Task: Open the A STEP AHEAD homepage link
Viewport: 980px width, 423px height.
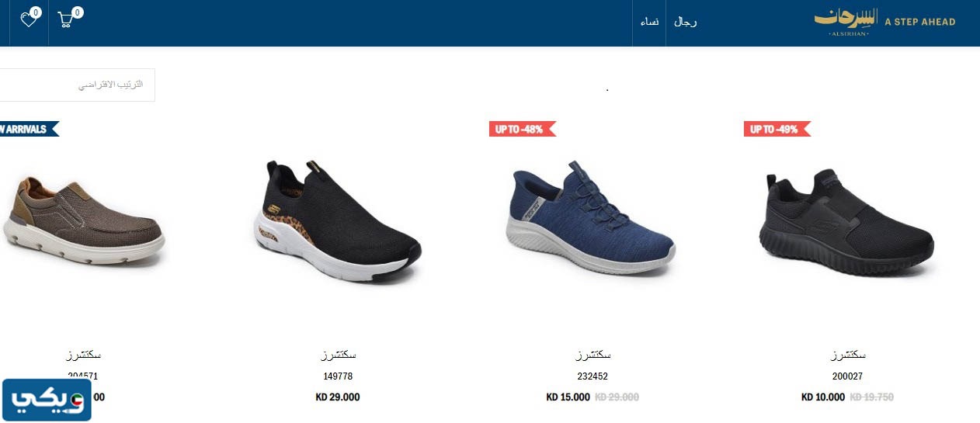Action: coord(920,22)
